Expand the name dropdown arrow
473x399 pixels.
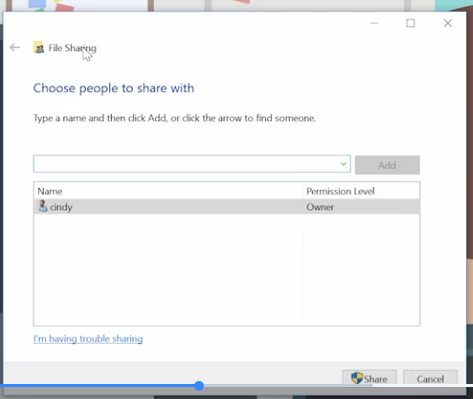click(343, 164)
